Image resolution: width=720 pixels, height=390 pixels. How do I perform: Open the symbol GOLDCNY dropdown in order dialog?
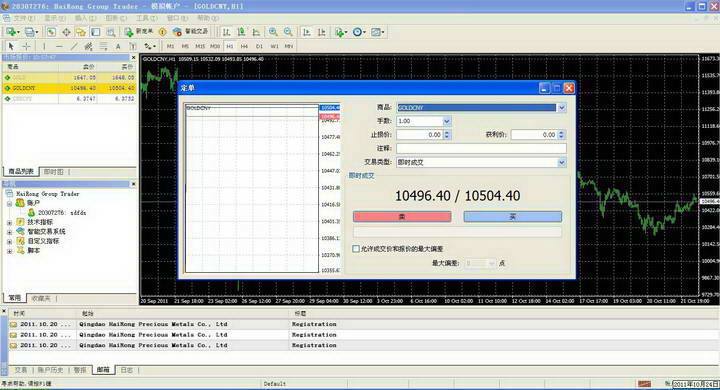pos(562,107)
